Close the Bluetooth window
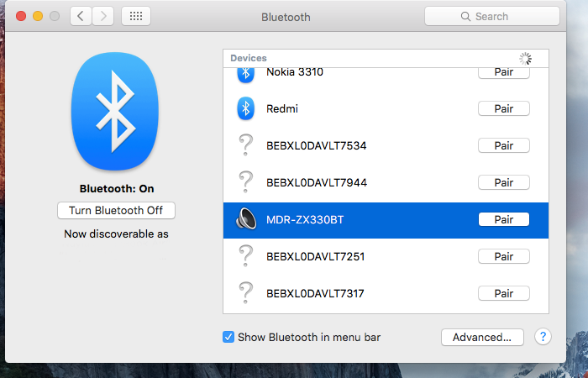The width and height of the screenshot is (588, 378). click(x=21, y=17)
